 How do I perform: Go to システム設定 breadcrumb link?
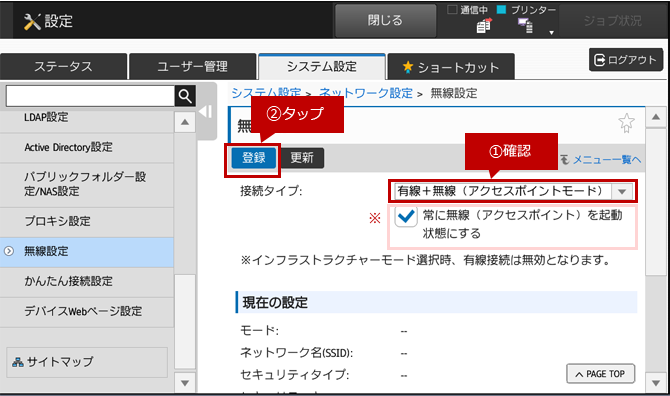[266, 93]
